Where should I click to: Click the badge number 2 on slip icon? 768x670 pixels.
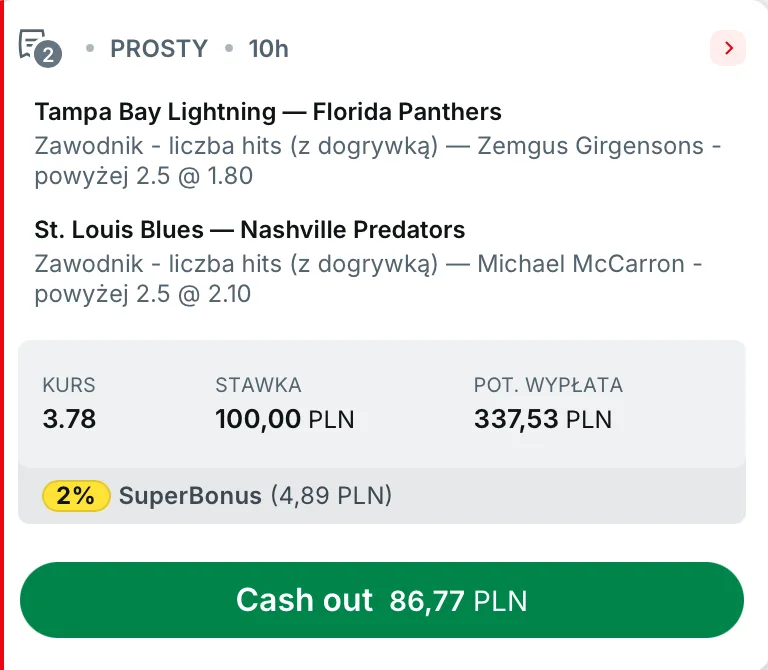click(50, 56)
